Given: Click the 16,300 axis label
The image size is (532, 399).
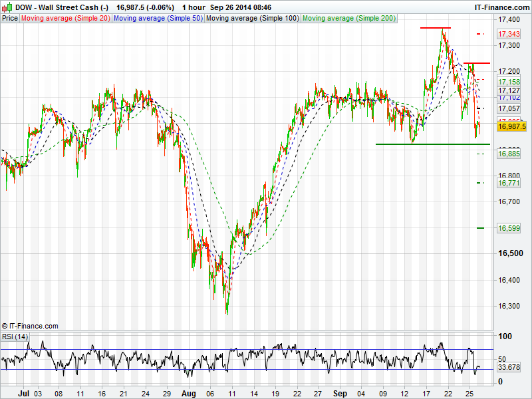Looking at the screenshot, I should tap(509, 306).
